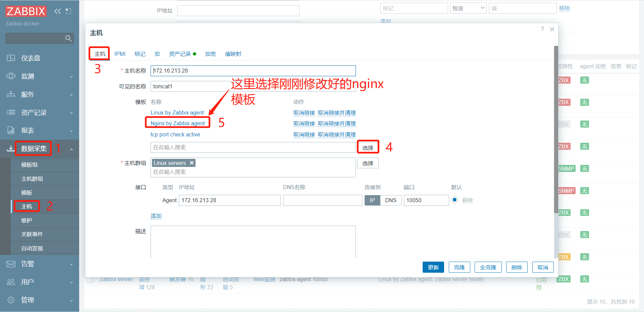Screen dimensions: 644x312
Task: Switch interface connection to IP
Action: tap(372, 200)
